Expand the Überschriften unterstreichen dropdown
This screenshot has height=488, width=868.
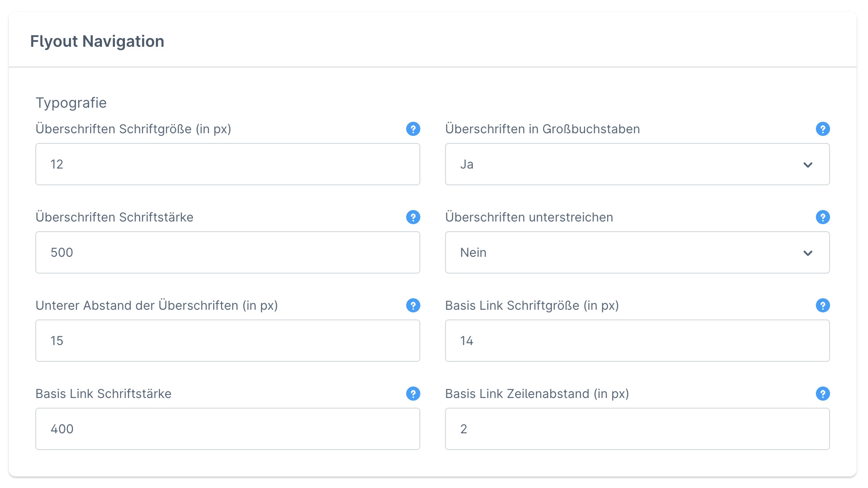click(x=637, y=252)
